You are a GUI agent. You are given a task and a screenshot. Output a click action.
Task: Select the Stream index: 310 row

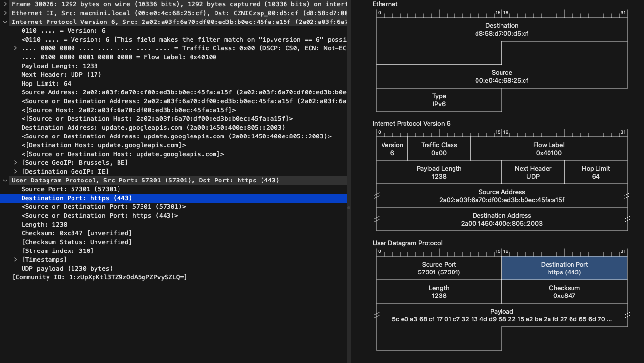click(x=57, y=250)
